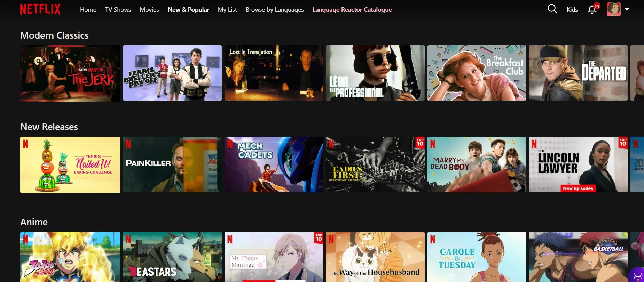Open the Beastars thumbnail

coord(172,257)
